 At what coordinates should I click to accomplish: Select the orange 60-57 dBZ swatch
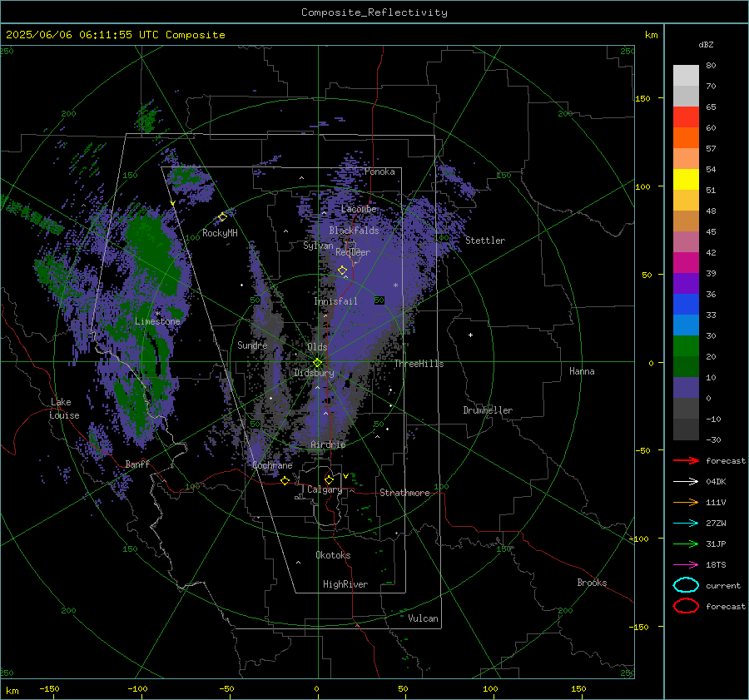tap(686, 138)
